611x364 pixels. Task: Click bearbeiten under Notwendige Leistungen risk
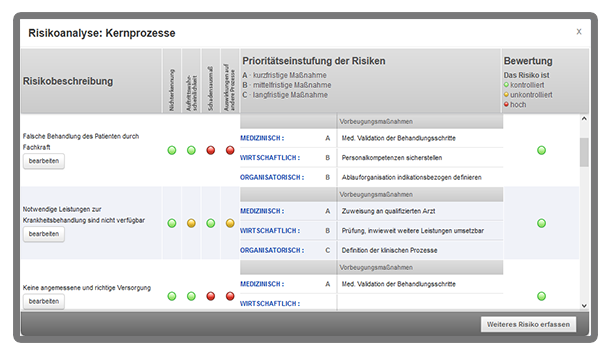(44, 234)
